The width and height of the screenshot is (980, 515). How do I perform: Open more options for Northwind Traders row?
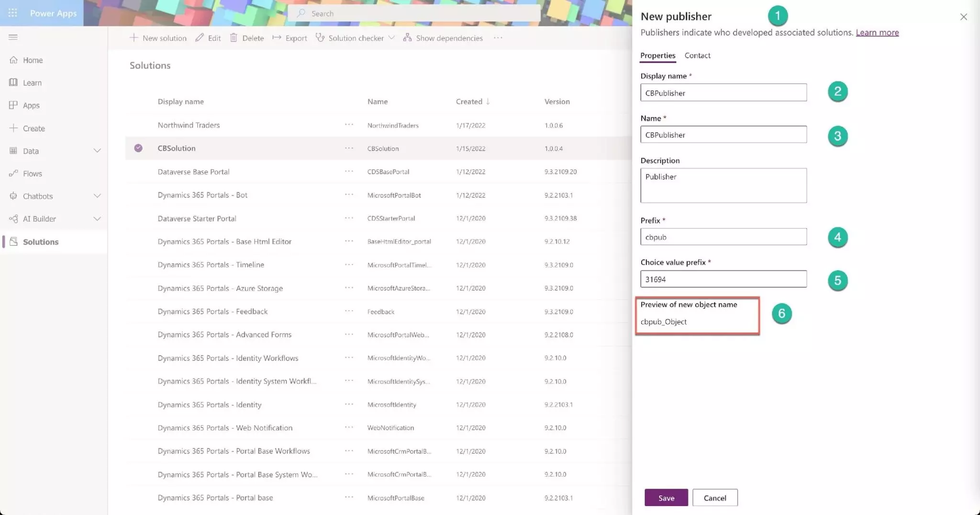pyautogui.click(x=349, y=125)
